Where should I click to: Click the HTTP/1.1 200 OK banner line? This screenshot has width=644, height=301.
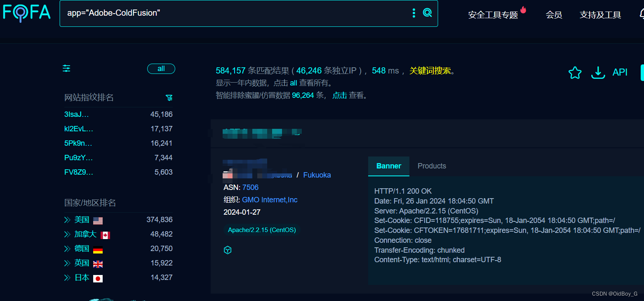[x=403, y=191]
